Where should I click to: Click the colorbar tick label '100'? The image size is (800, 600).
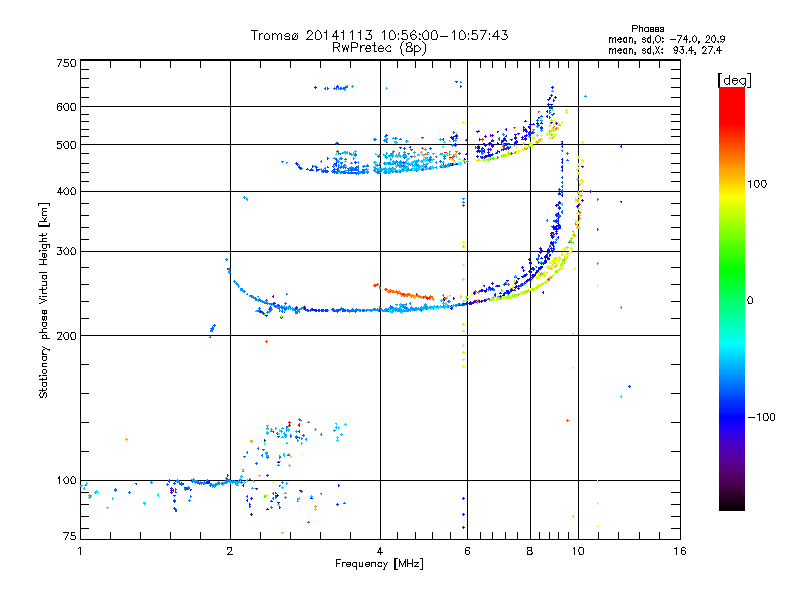(x=757, y=184)
